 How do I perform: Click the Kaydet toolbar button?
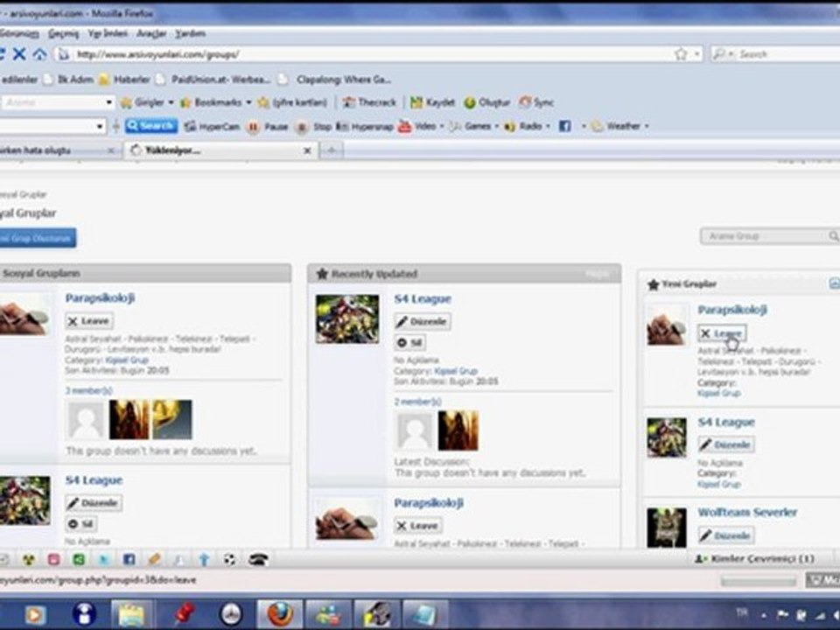coord(433,102)
